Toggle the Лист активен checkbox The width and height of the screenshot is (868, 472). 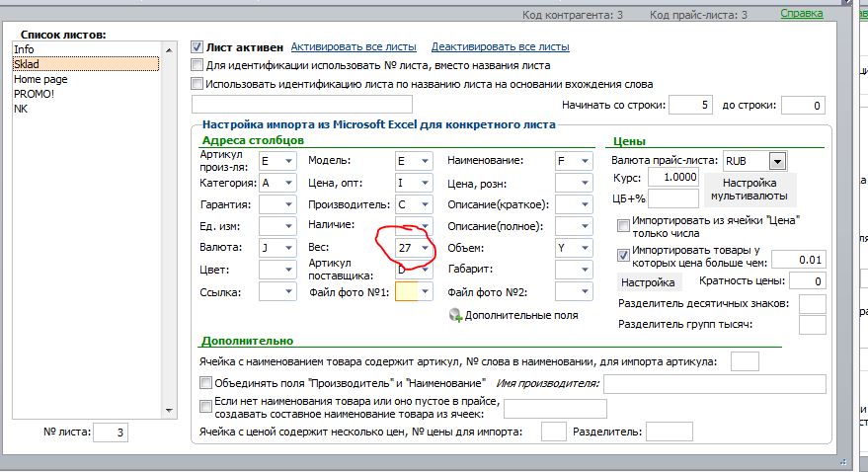(x=197, y=47)
